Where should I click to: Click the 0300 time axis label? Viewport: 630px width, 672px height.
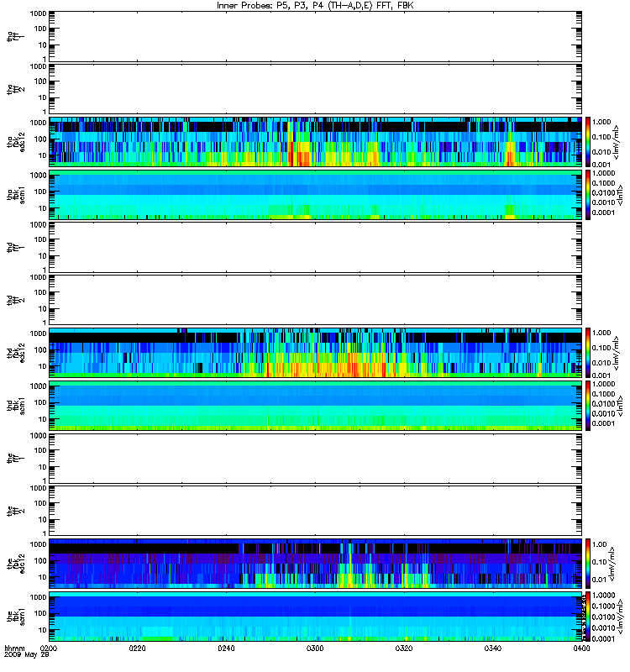[x=315, y=648]
